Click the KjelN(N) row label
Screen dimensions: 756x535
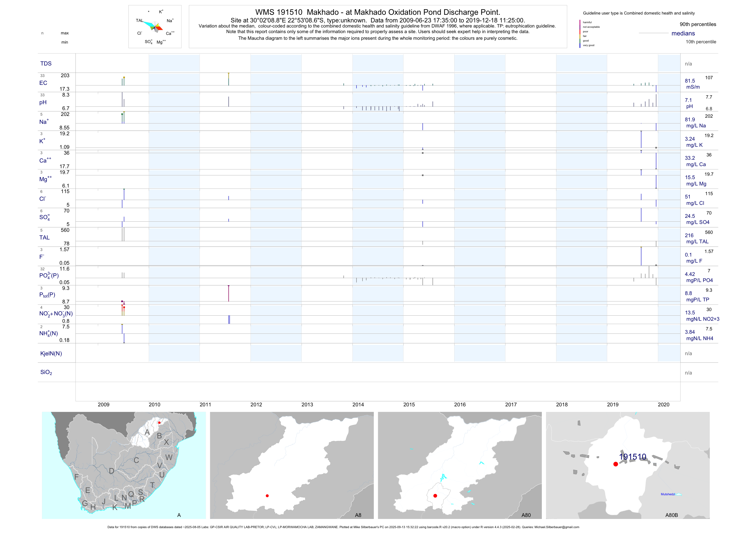(51, 354)
